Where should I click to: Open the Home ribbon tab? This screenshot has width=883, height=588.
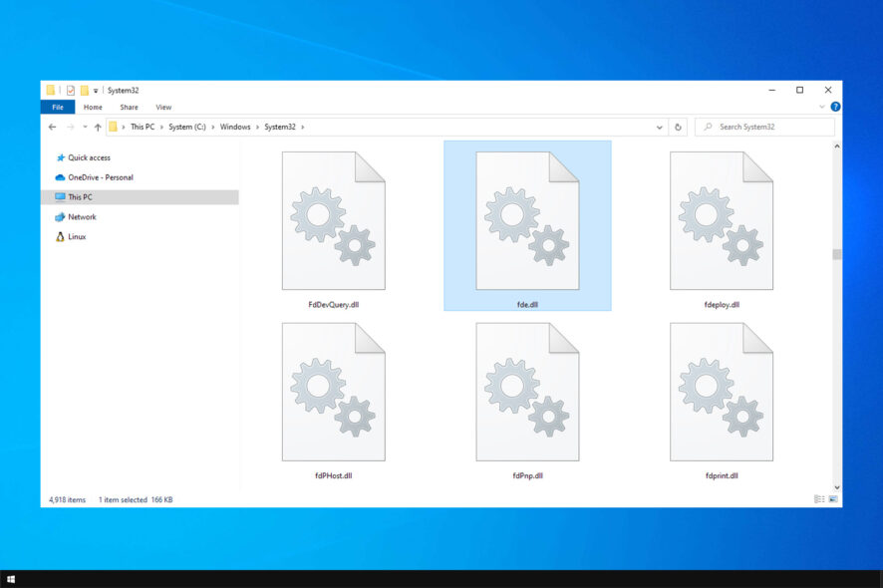click(93, 107)
